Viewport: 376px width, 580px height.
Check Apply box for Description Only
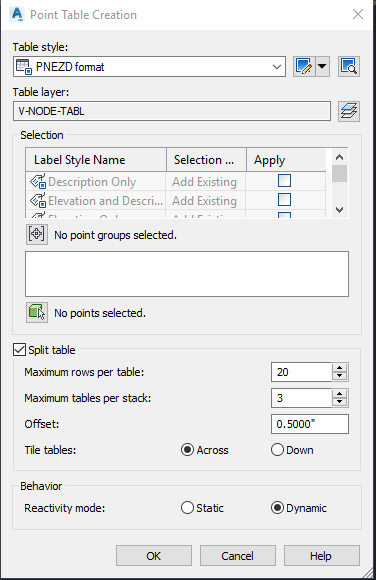[284, 181]
